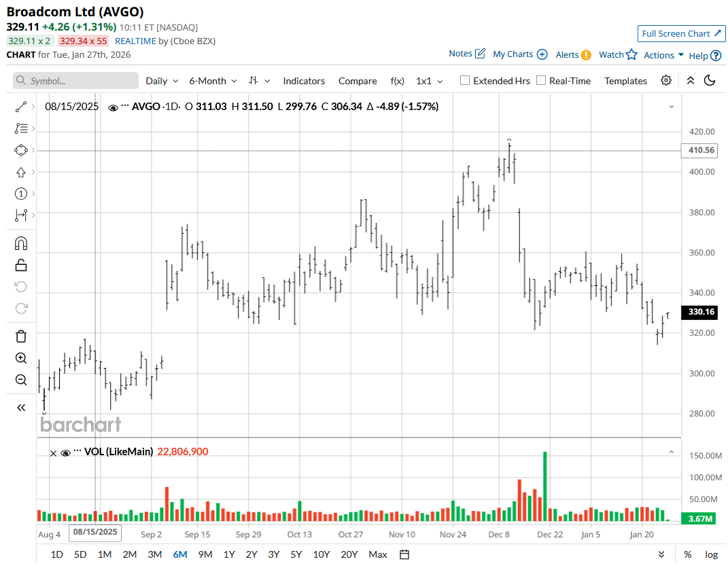Click the 410.56 crosshair price label

coord(701,150)
